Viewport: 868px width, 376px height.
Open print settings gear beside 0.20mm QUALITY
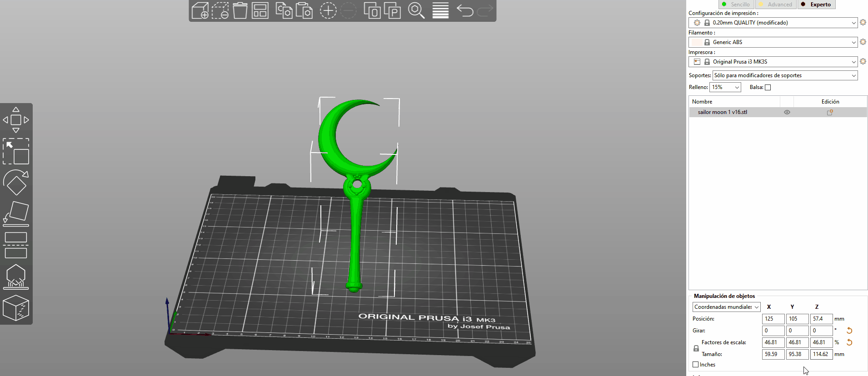pyautogui.click(x=863, y=22)
